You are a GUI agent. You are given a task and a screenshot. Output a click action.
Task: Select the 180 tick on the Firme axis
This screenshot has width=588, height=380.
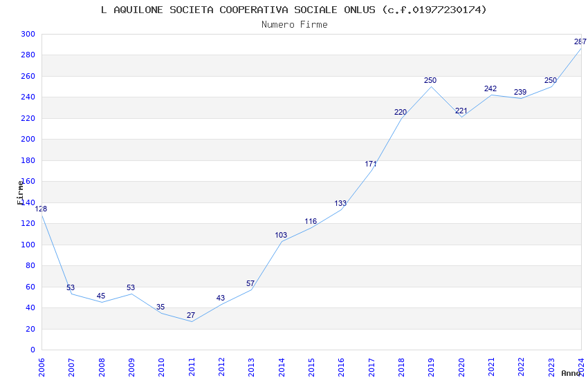[28, 160]
